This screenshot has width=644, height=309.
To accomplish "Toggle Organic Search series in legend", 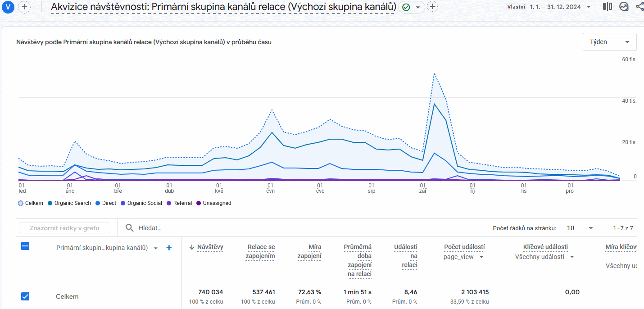I will pos(69,203).
